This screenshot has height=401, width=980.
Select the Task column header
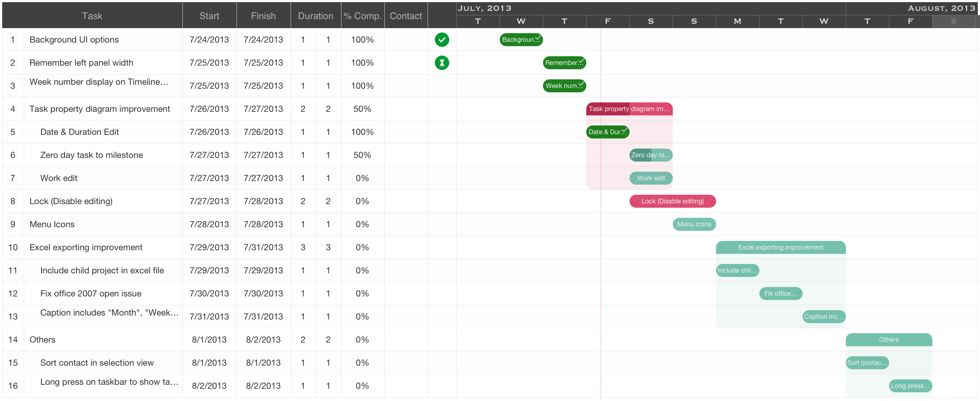(92, 16)
